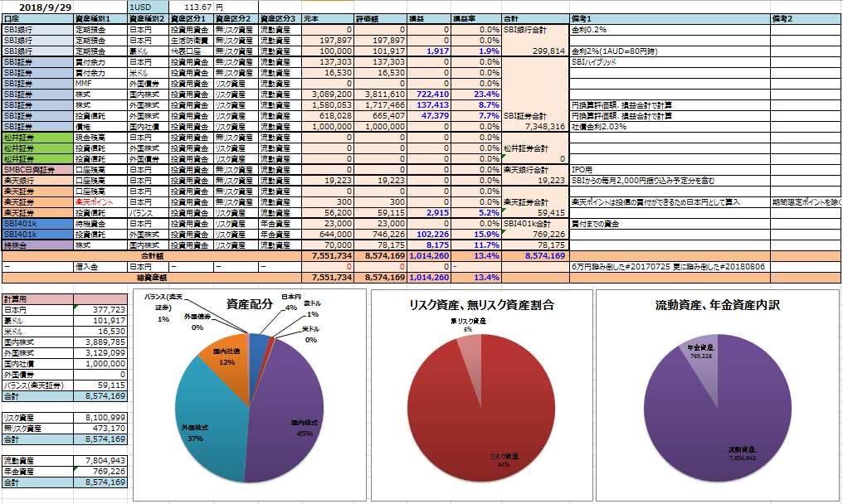Click the 備考2 column header
Screen dimensions: 843x504
(x=806, y=19)
